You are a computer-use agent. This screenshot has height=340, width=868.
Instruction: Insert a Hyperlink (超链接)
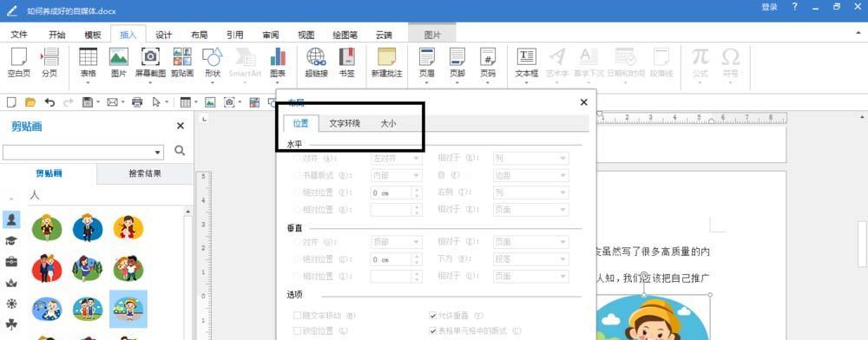[316, 62]
